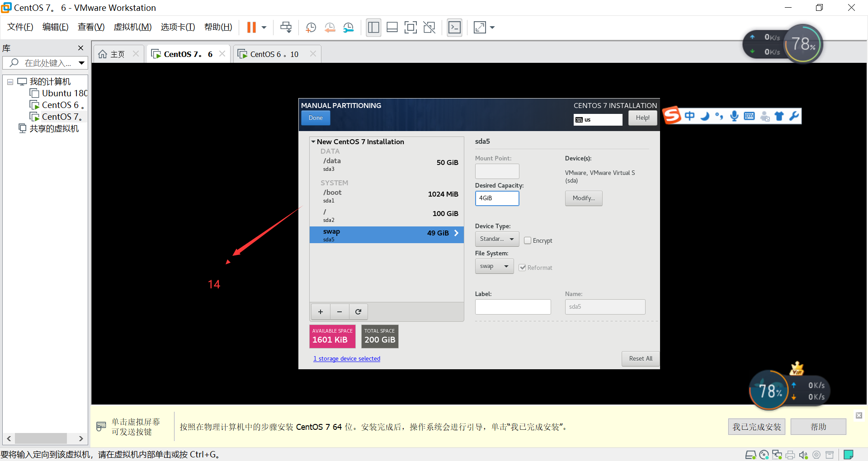Open the 1 storage device selected link
Image resolution: width=868 pixels, height=461 pixels.
pyautogui.click(x=347, y=359)
